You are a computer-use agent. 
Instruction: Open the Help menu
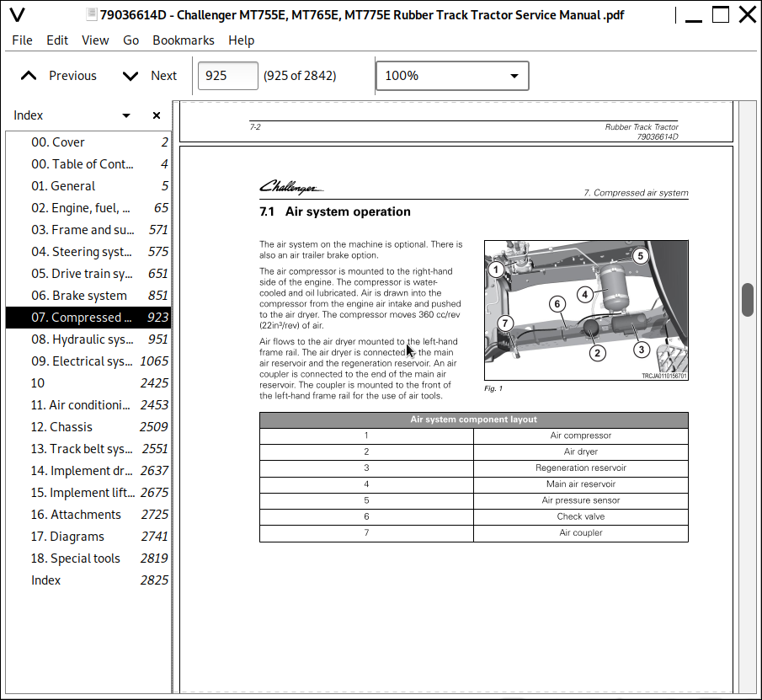[241, 40]
